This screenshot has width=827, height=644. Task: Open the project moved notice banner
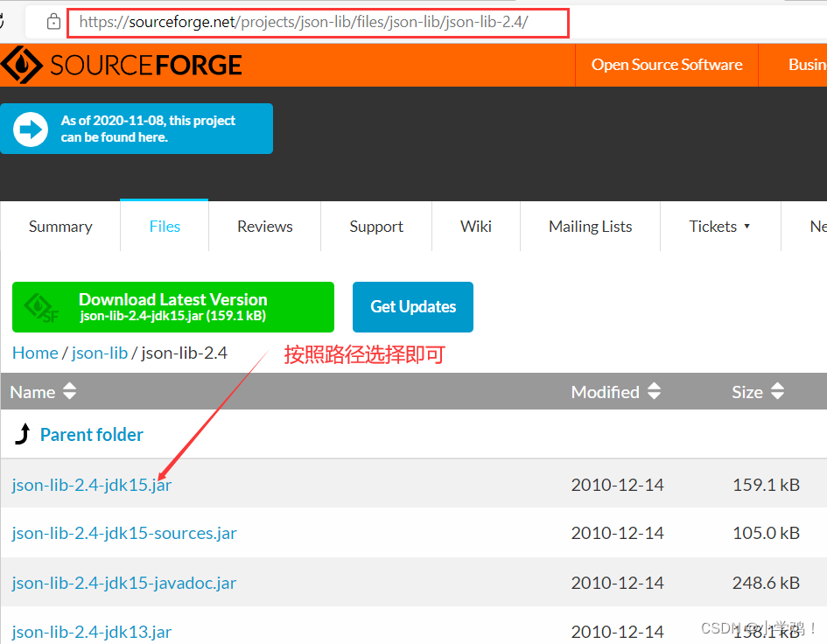coord(137,129)
